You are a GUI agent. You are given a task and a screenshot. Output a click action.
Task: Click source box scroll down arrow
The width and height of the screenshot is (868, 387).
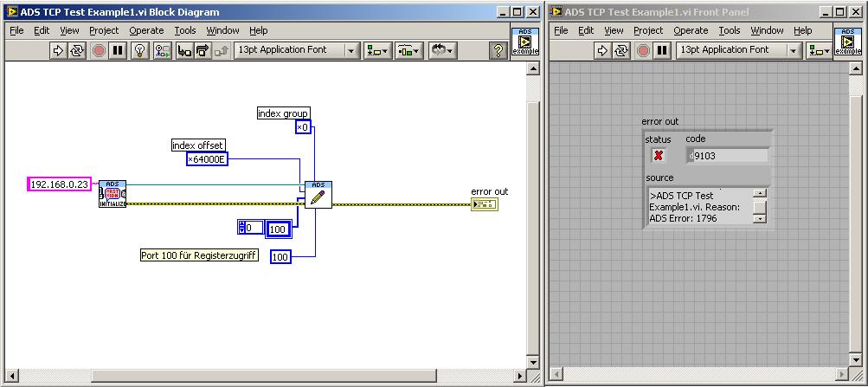(x=760, y=219)
